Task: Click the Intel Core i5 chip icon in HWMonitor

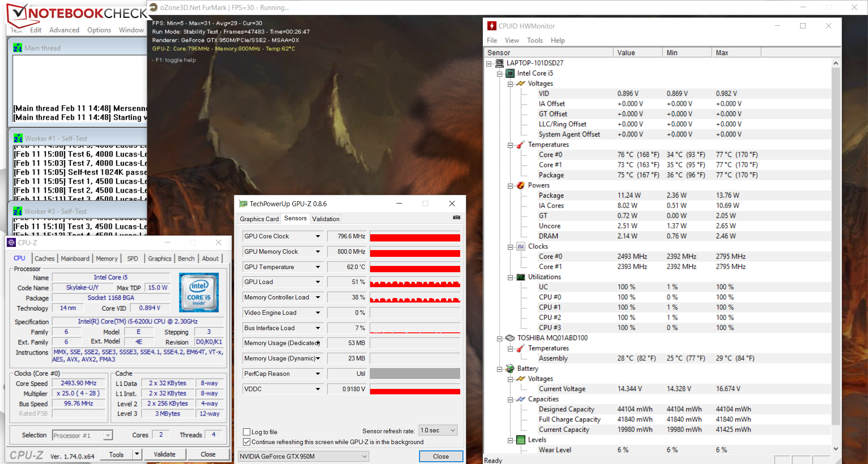Action: click(x=510, y=73)
